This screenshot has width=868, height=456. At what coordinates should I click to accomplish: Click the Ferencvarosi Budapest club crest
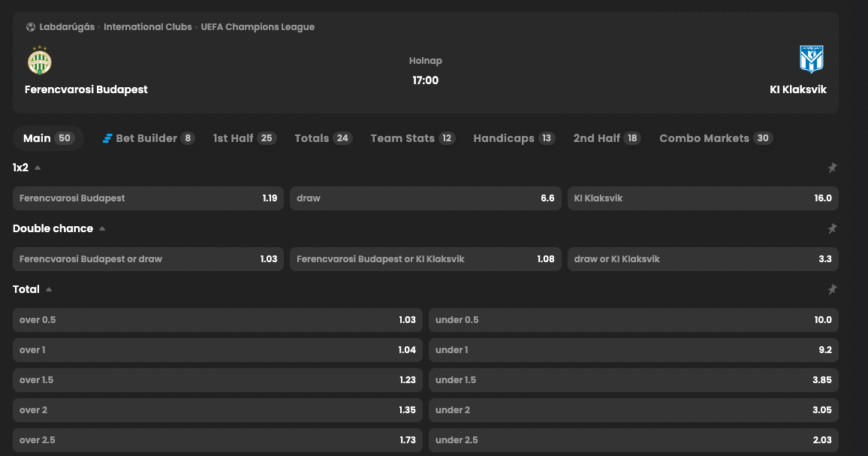[x=40, y=60]
